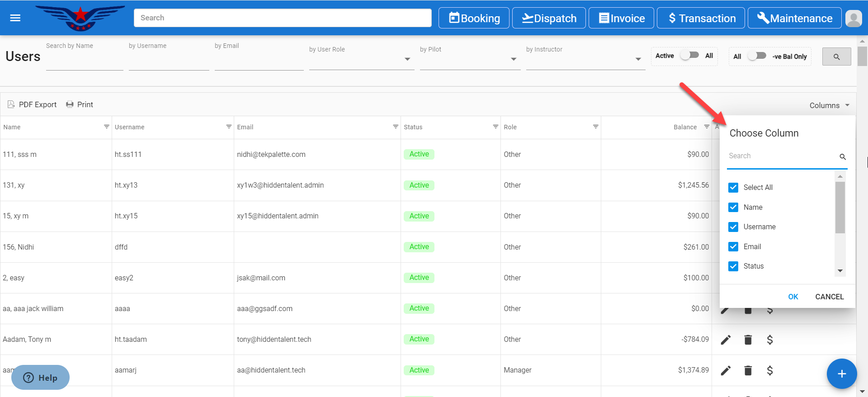Open the Booking menu
The width and height of the screenshot is (868, 397).
coord(474,18)
